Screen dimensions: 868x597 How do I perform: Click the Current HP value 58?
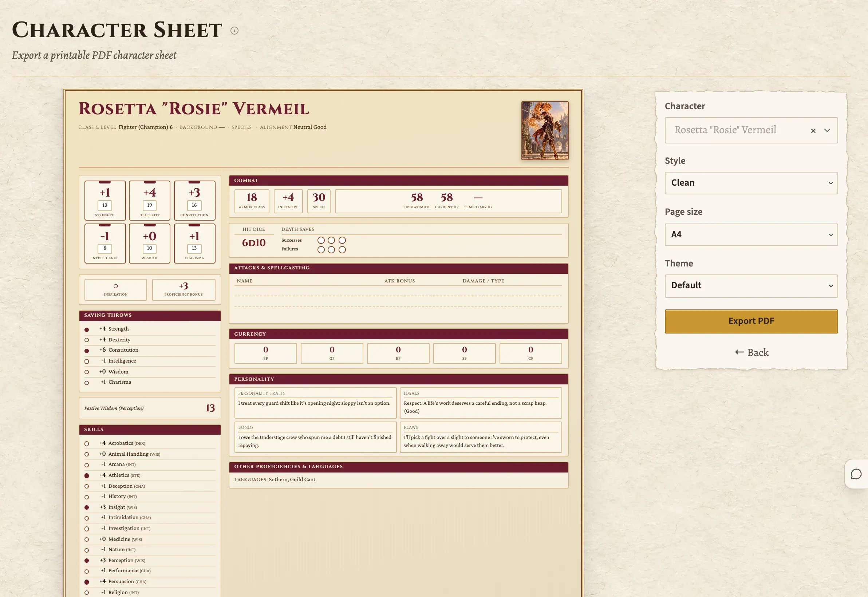click(446, 197)
